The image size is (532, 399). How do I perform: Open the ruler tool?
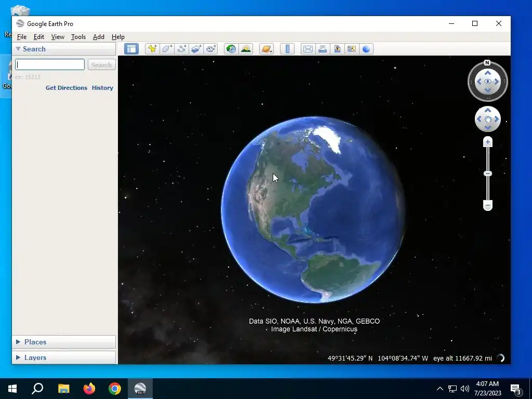coord(287,49)
